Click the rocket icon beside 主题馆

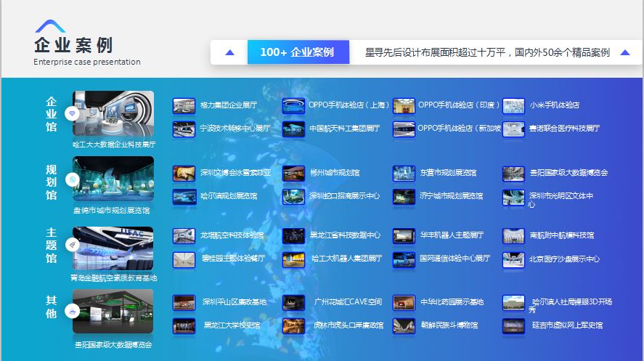coord(73,245)
